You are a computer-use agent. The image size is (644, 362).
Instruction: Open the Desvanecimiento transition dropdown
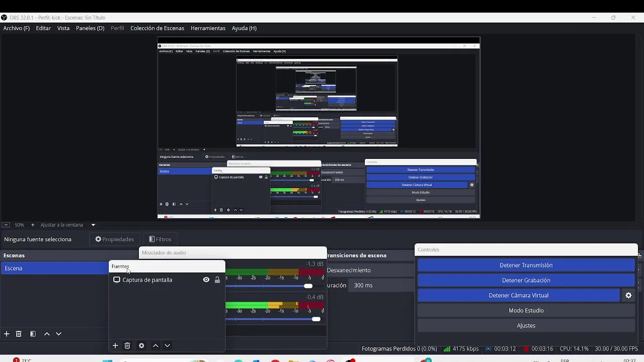370,270
